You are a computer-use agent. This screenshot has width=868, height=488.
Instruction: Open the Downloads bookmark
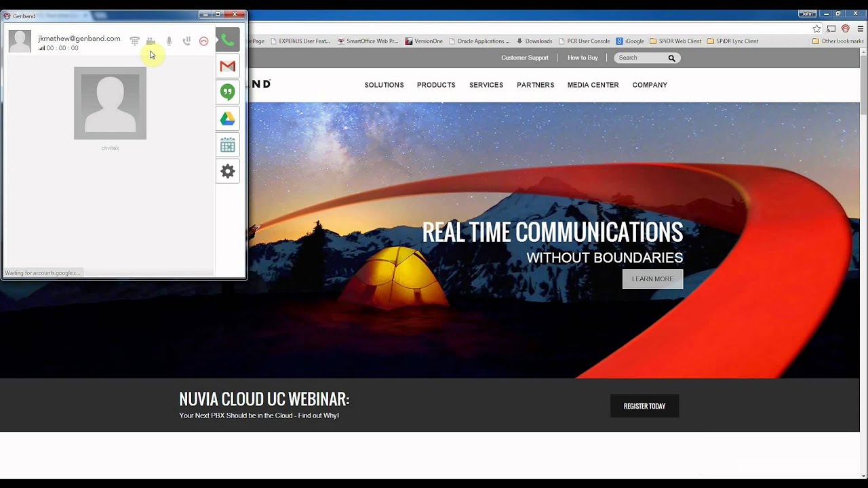[x=534, y=41]
